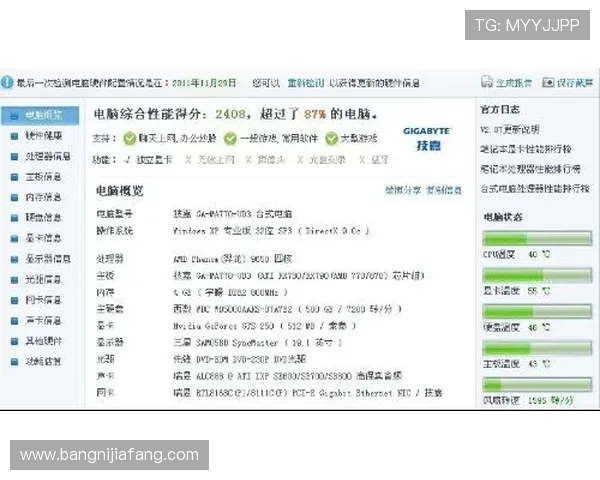Click the Windows XP operating system value
Screen dimensions: 600x480
(x=271, y=231)
